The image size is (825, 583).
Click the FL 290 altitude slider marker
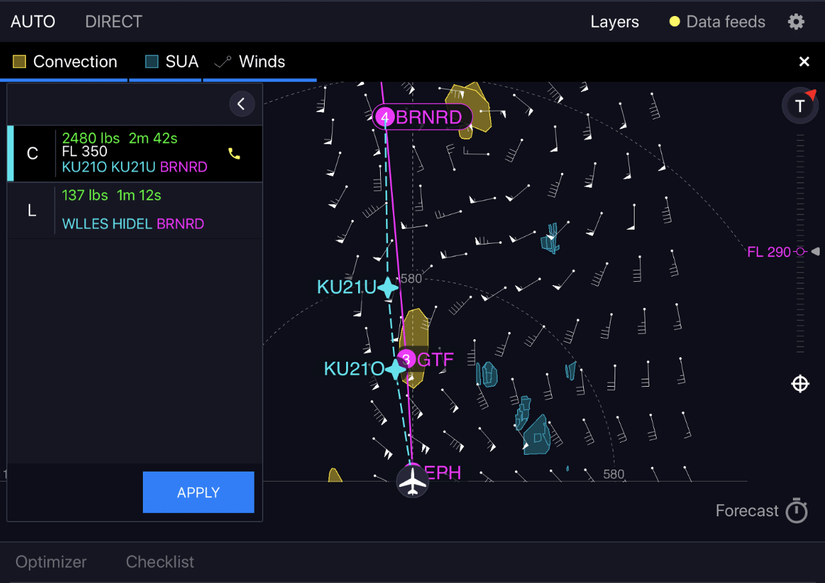point(800,252)
